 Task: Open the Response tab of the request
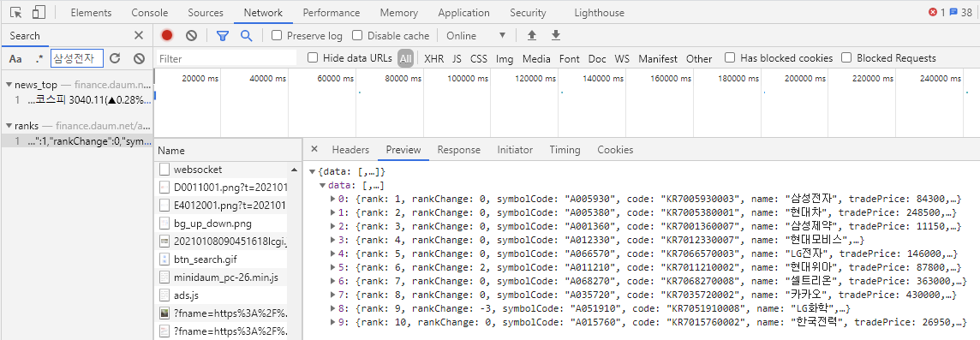[459, 150]
